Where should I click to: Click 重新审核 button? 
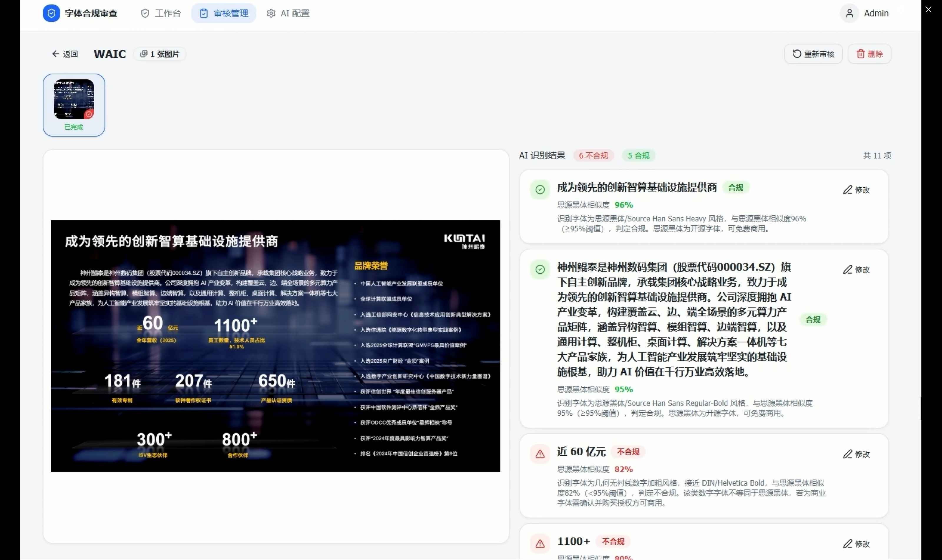click(x=813, y=54)
